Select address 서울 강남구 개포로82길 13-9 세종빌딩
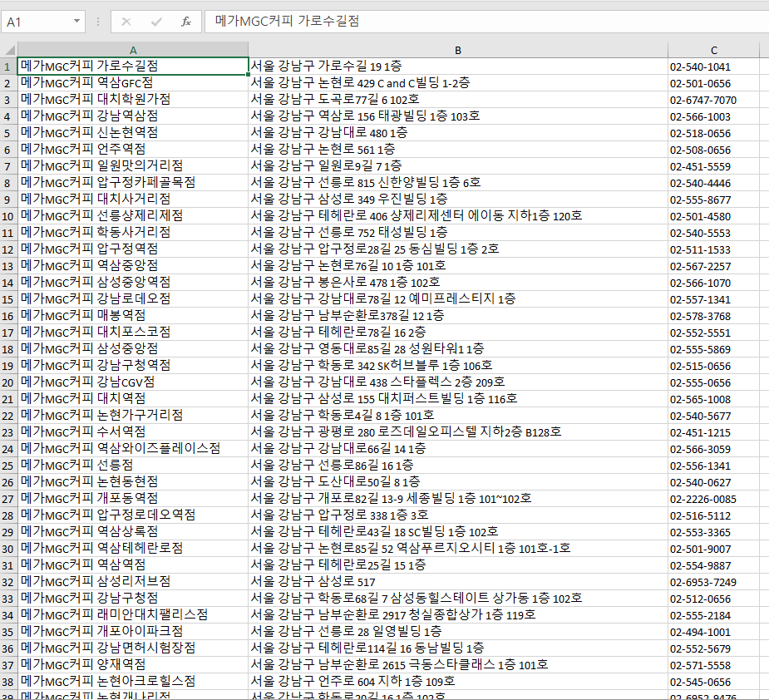This screenshot has width=769, height=700. (x=458, y=499)
